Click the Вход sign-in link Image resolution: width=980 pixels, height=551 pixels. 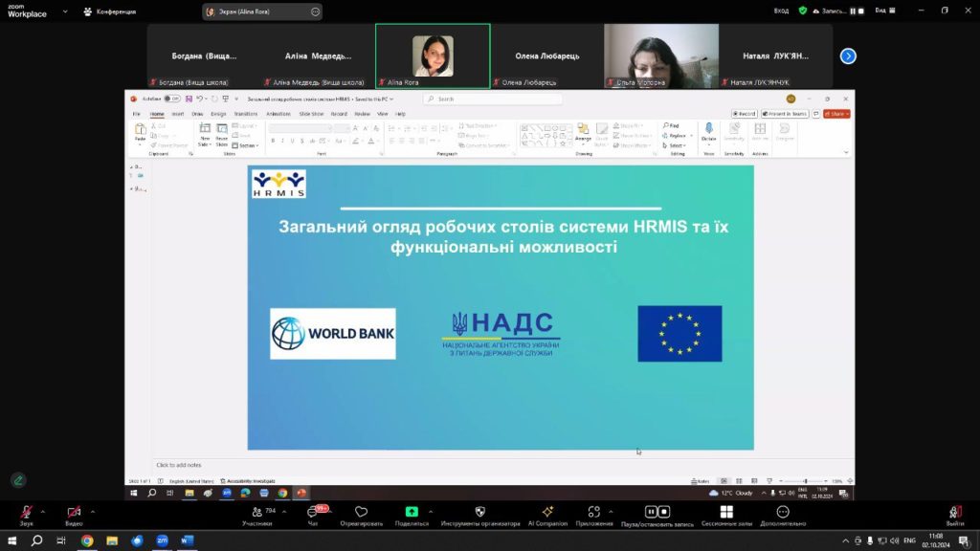[781, 11]
